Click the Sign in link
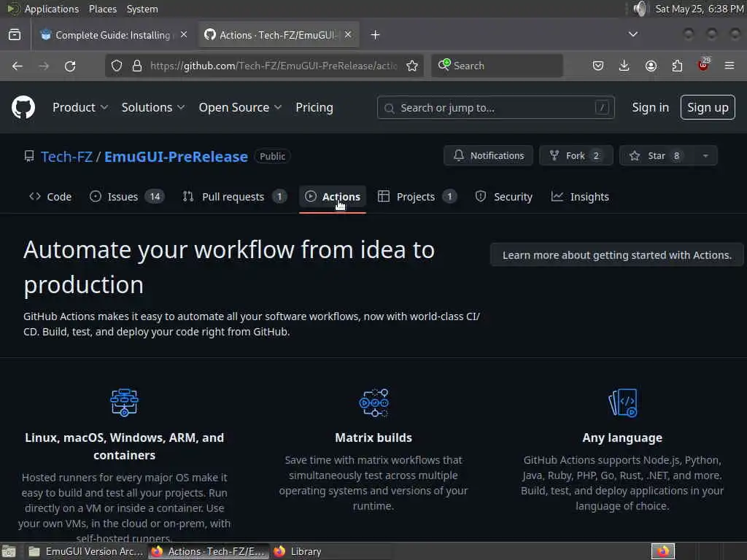This screenshot has width=747, height=560. click(650, 108)
